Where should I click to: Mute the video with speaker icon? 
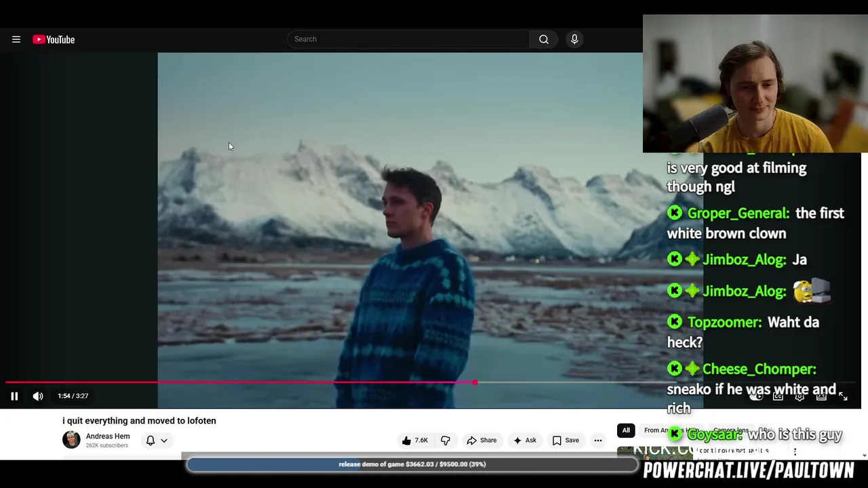click(x=38, y=396)
